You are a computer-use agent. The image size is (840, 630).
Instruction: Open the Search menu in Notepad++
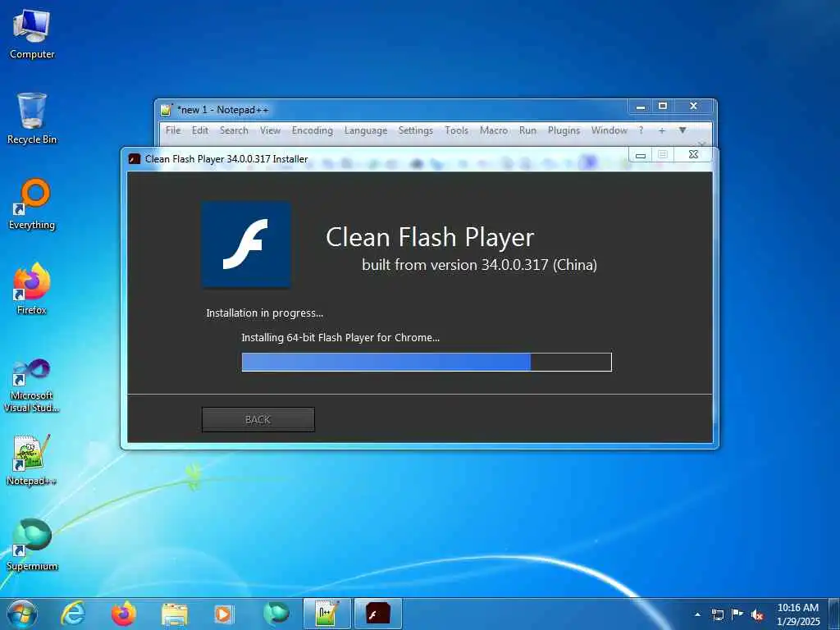(234, 130)
